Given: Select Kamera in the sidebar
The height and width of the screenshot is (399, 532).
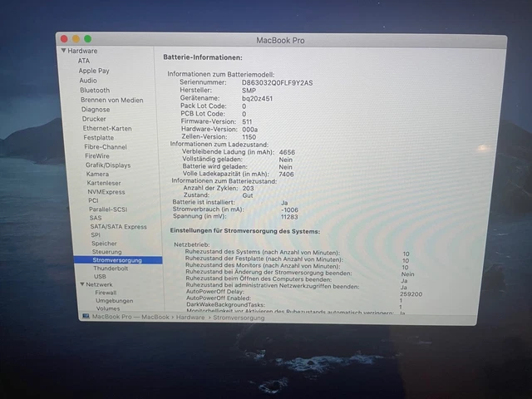Looking at the screenshot, I should pos(97,174).
